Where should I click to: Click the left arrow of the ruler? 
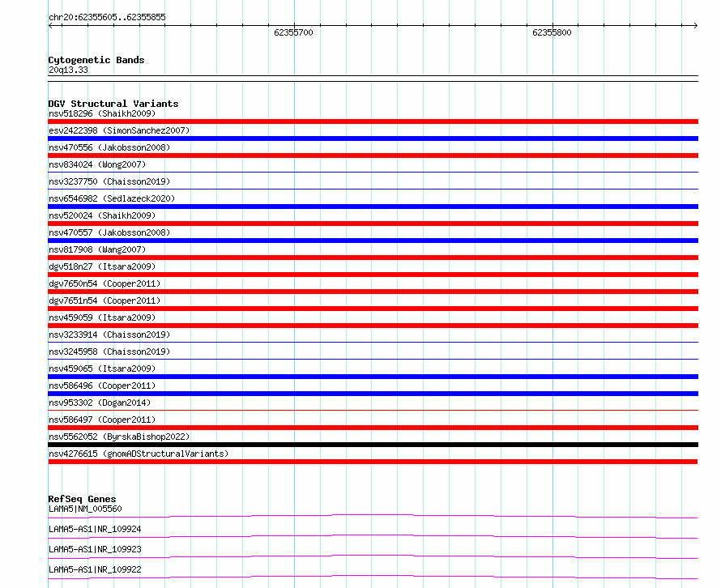click(x=50, y=26)
